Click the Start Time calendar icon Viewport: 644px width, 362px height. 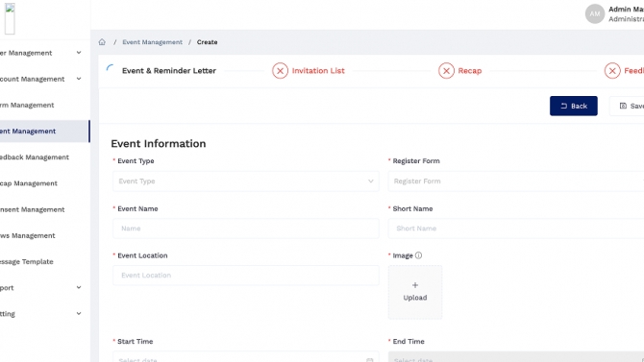coord(370,360)
